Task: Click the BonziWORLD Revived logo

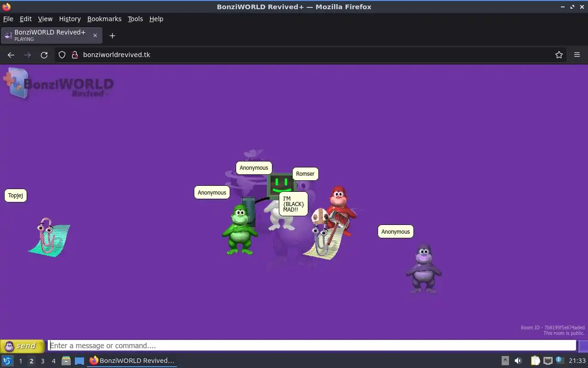Action: [58, 83]
